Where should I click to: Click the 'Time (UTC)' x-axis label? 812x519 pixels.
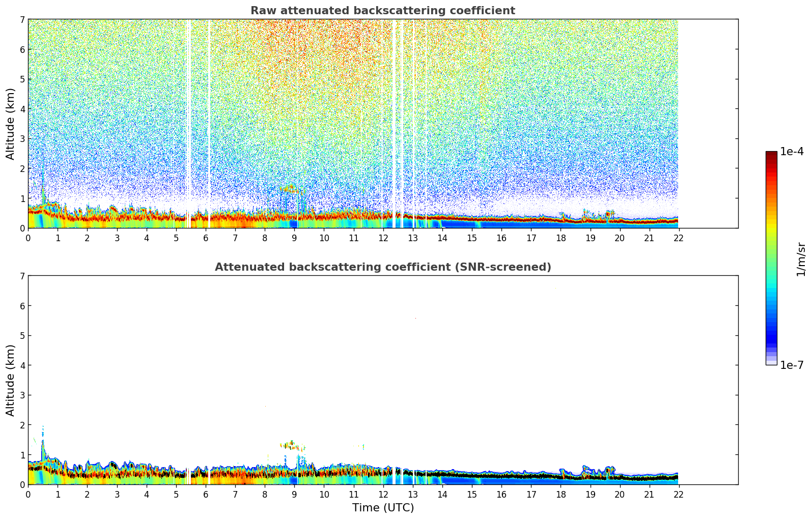(x=383, y=508)
